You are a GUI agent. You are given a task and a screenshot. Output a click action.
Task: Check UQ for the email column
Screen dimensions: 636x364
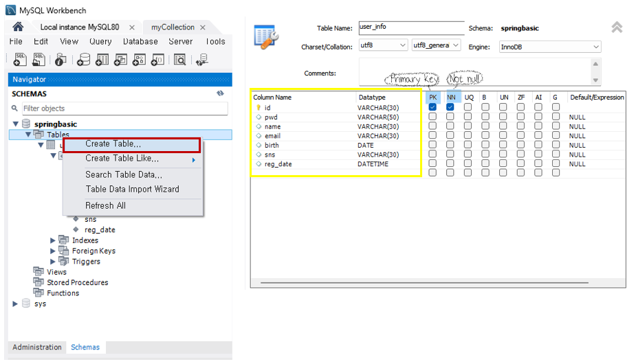click(x=468, y=135)
